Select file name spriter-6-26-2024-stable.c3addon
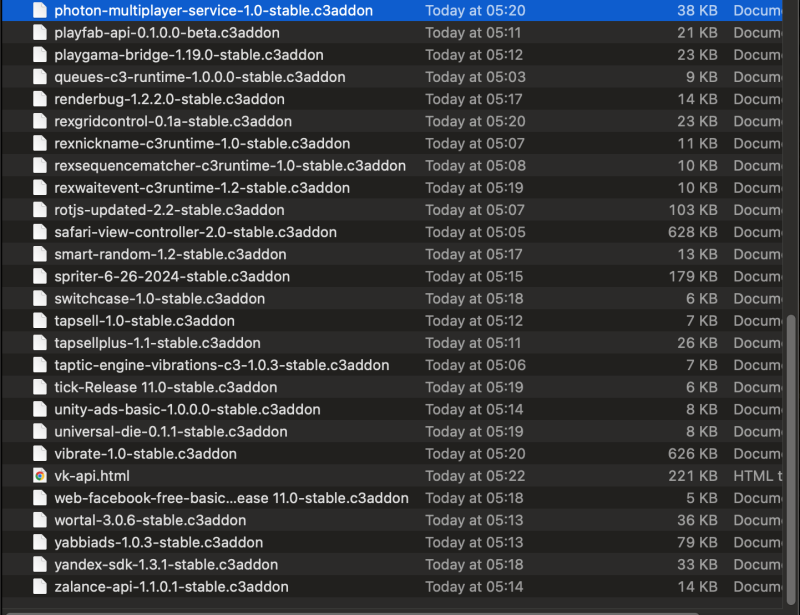Screen dimensions: 800x615 [172, 277]
